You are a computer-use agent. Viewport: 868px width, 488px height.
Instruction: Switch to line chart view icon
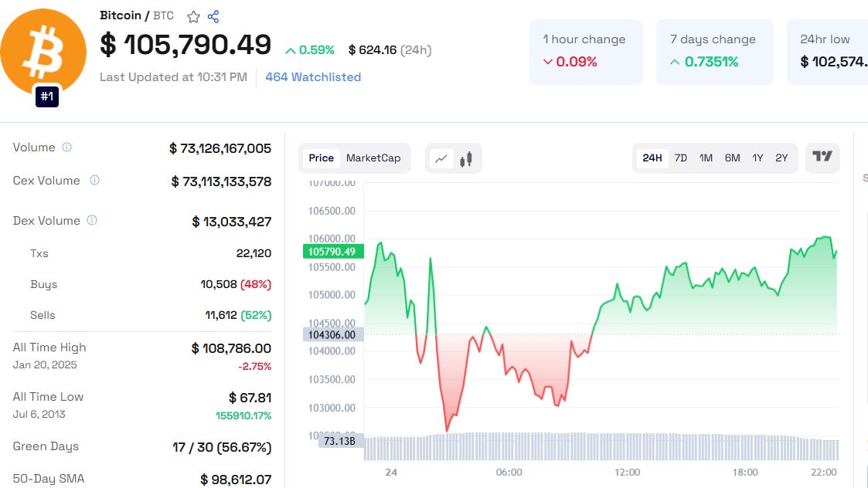tap(441, 159)
